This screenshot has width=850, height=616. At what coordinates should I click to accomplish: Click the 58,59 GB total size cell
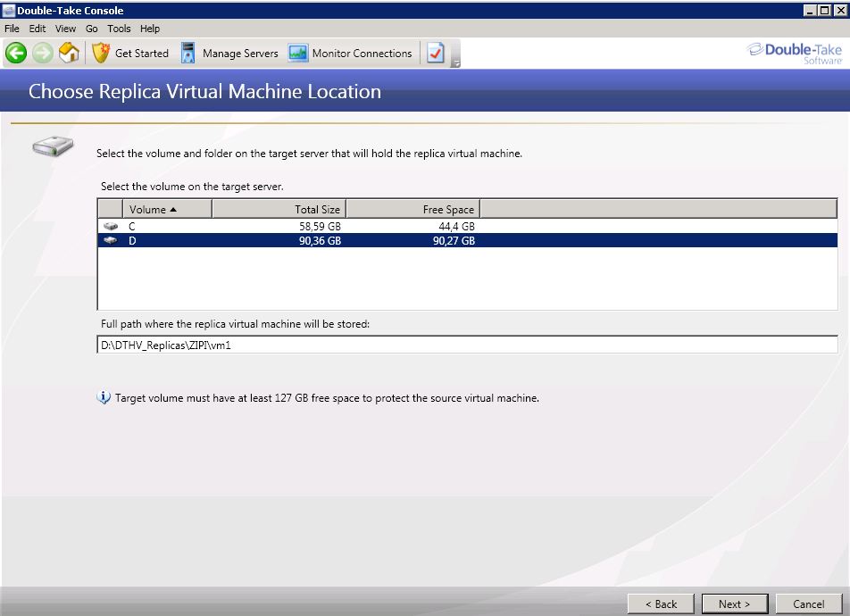(320, 226)
